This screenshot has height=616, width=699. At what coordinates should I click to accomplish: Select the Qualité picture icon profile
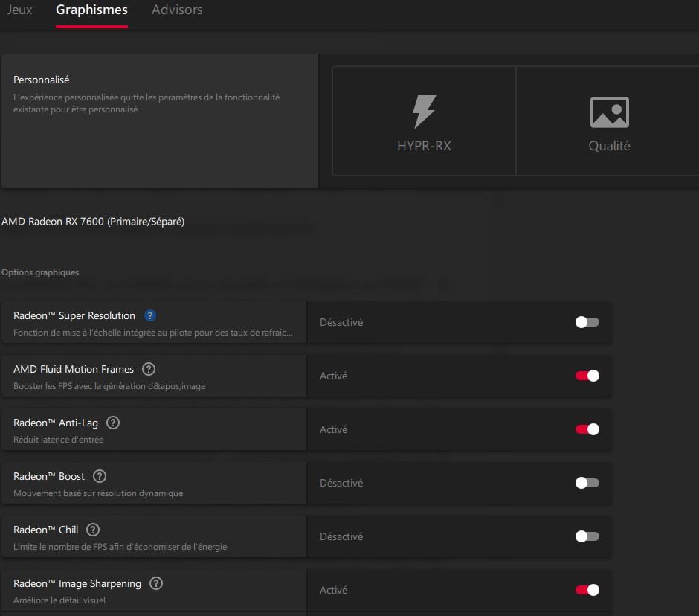[x=609, y=112]
